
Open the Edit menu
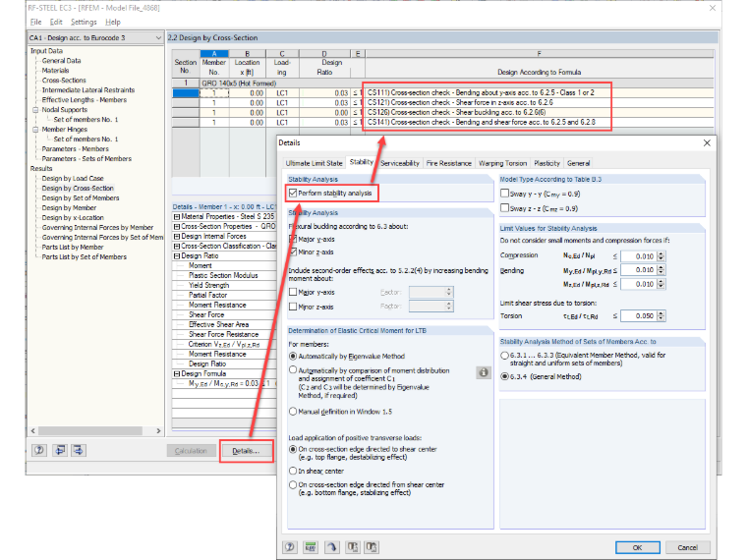point(56,22)
